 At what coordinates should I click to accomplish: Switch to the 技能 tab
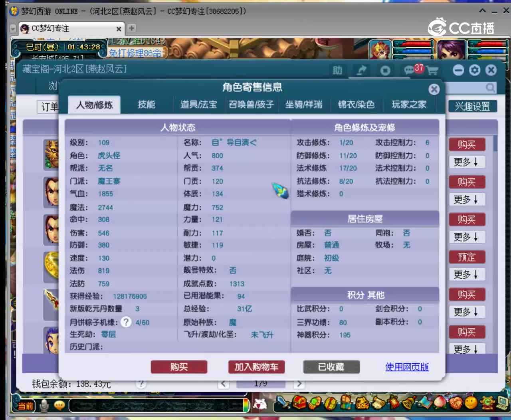pyautogui.click(x=147, y=105)
